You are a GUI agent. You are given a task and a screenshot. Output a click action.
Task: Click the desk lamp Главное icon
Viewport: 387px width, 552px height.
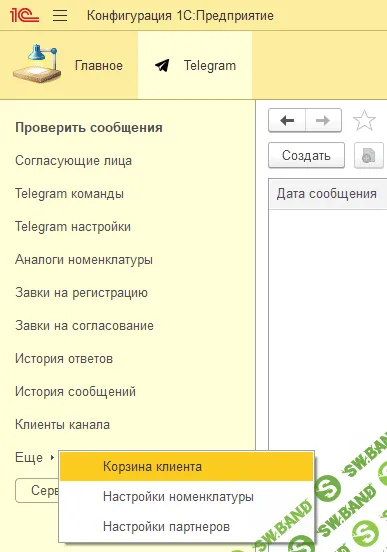(37, 63)
